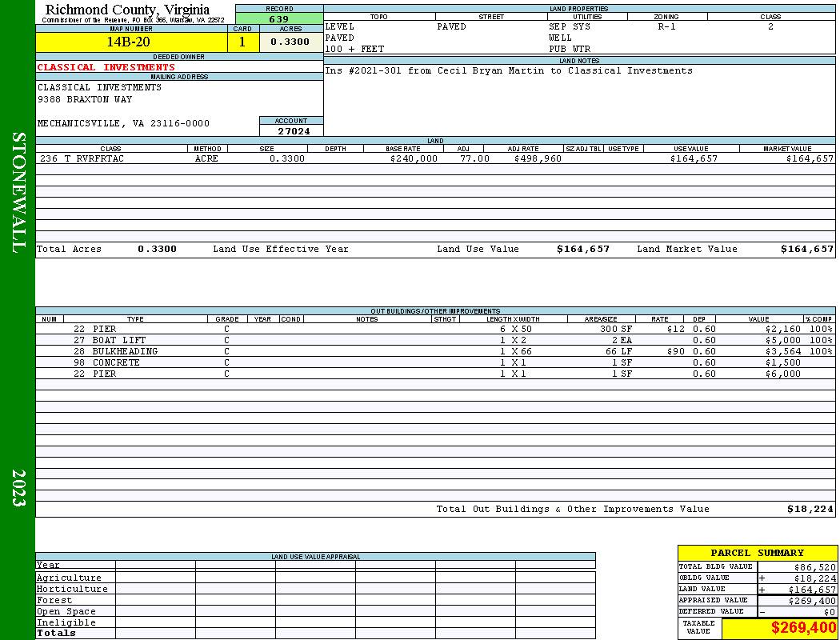Click Land Use Value total $164,657

(583, 249)
